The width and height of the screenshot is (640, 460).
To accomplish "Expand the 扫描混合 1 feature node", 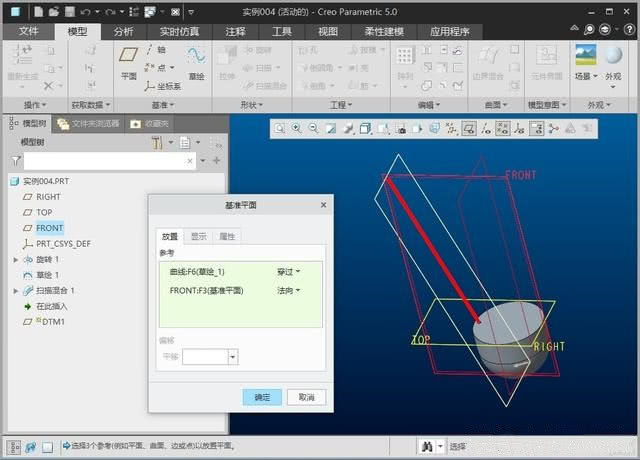I will tap(16, 291).
